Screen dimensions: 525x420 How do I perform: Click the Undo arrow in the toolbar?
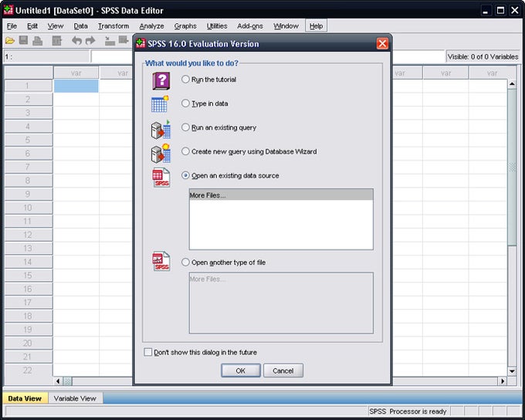tap(76, 41)
